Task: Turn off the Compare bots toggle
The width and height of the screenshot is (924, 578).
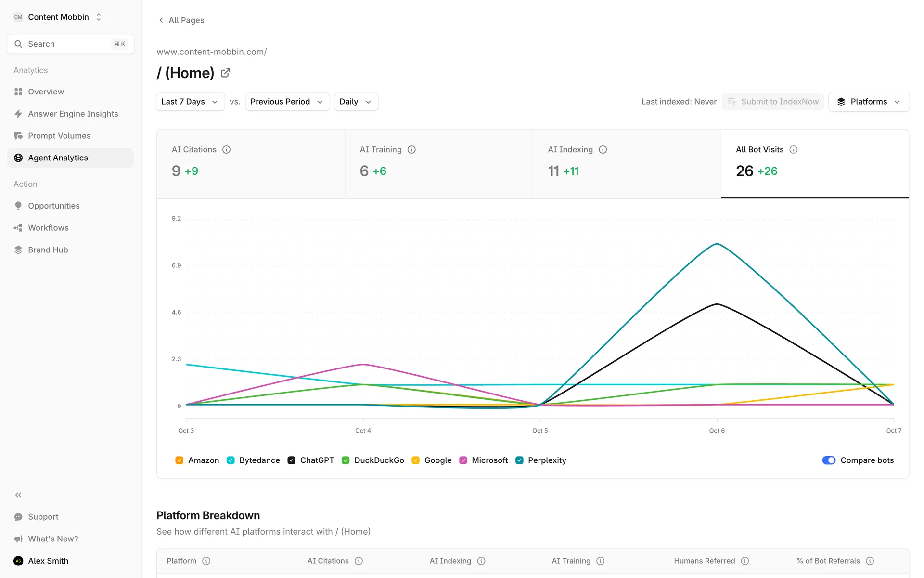Action: (829, 460)
